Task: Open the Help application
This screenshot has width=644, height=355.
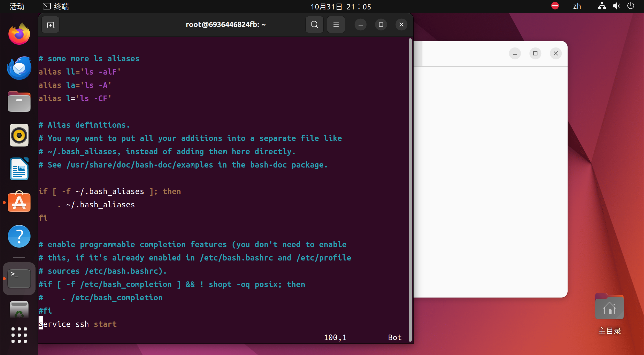Action: [19, 236]
